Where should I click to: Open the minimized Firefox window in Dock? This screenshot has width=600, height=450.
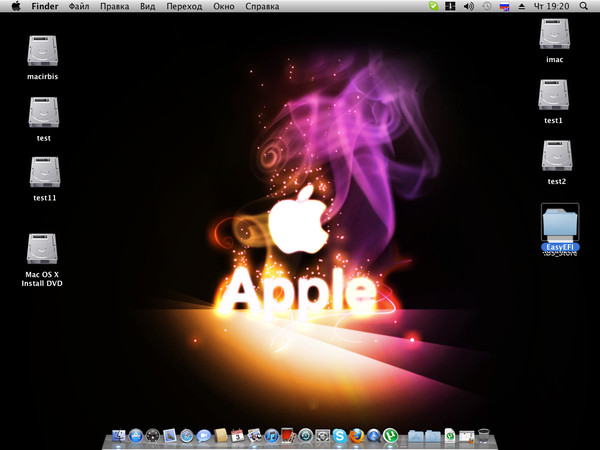(x=466, y=436)
